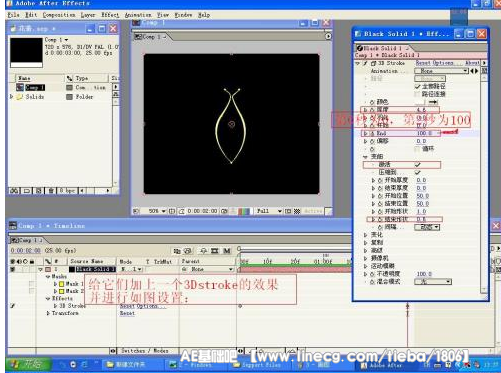Click the go-to-time icon beside the Comp timecode

(x=182, y=211)
